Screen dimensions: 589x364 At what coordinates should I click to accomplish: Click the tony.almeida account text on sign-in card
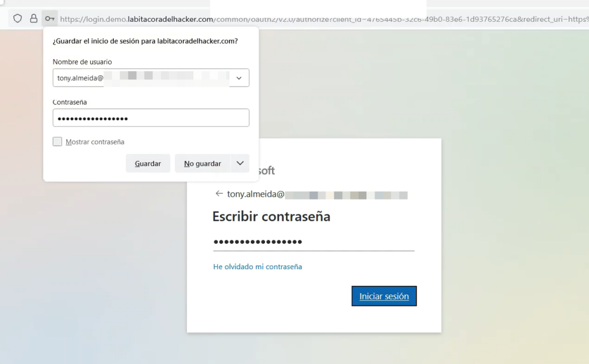(318, 194)
